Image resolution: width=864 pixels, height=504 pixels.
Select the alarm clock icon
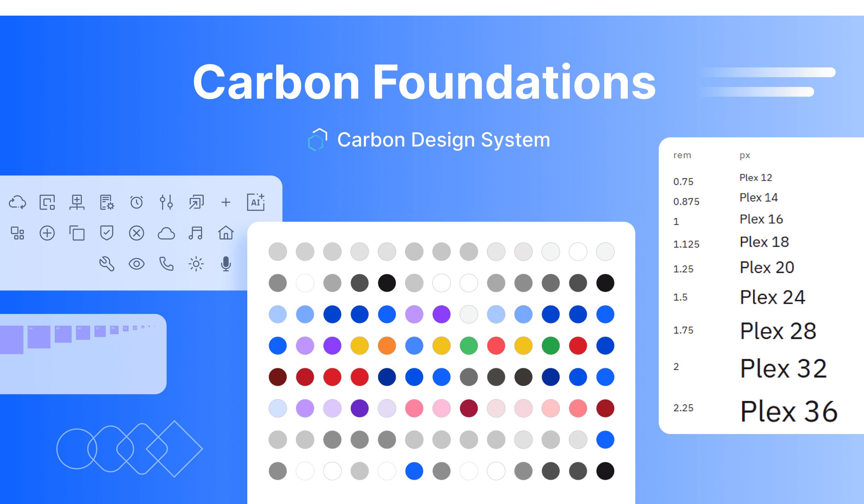tap(137, 202)
